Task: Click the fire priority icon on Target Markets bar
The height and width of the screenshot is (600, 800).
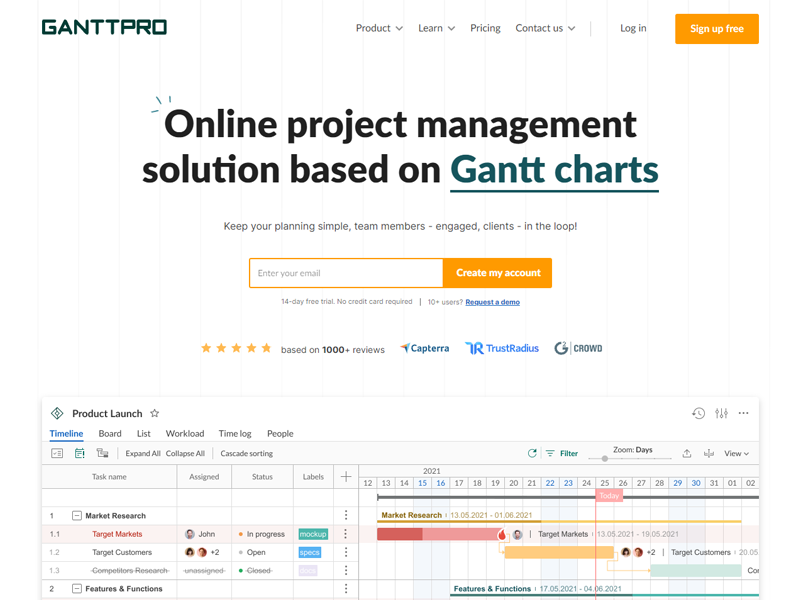Action: (502, 534)
